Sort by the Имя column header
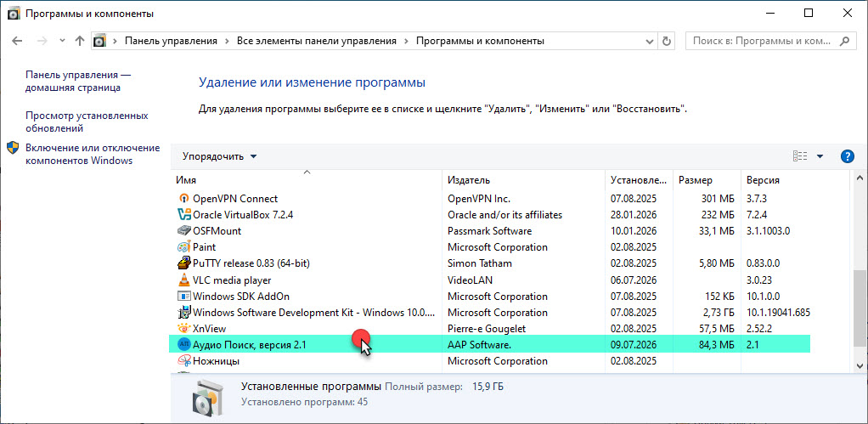868x424 pixels. click(307, 180)
